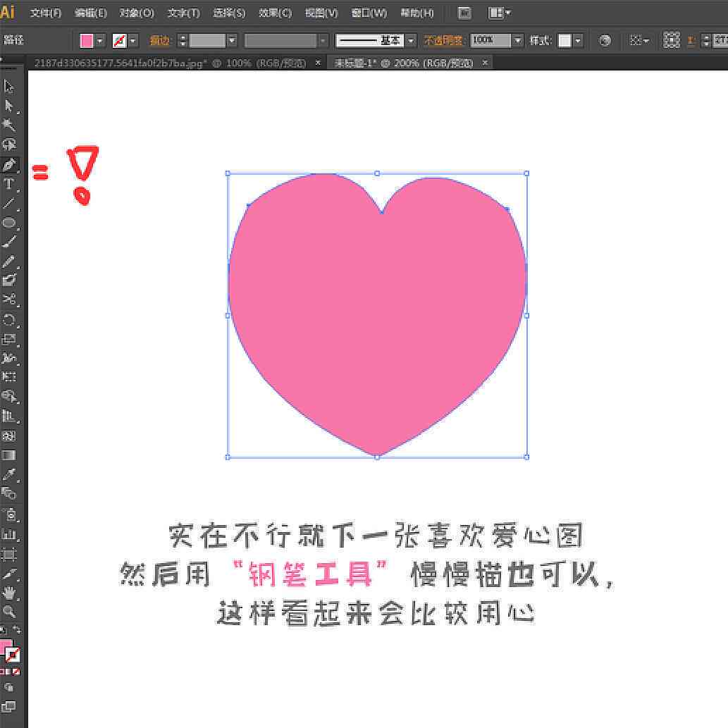Image resolution: width=728 pixels, height=728 pixels.
Task: Open the variable width profile dropdown
Action: tap(323, 41)
